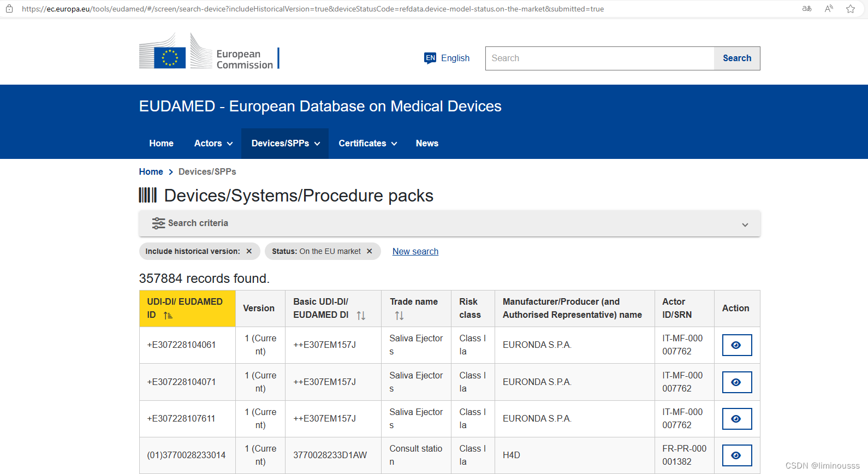Remove the Include historical version filter

(x=249, y=251)
